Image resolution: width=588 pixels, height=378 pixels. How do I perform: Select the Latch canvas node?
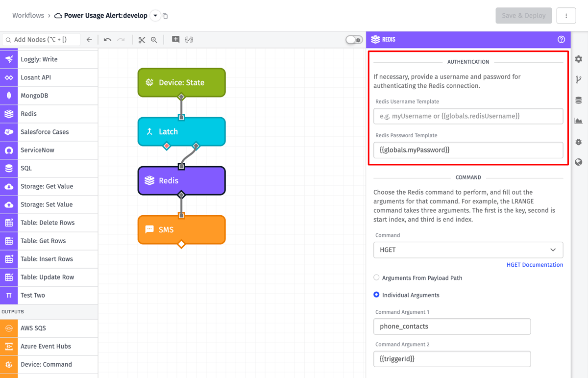coord(182,131)
